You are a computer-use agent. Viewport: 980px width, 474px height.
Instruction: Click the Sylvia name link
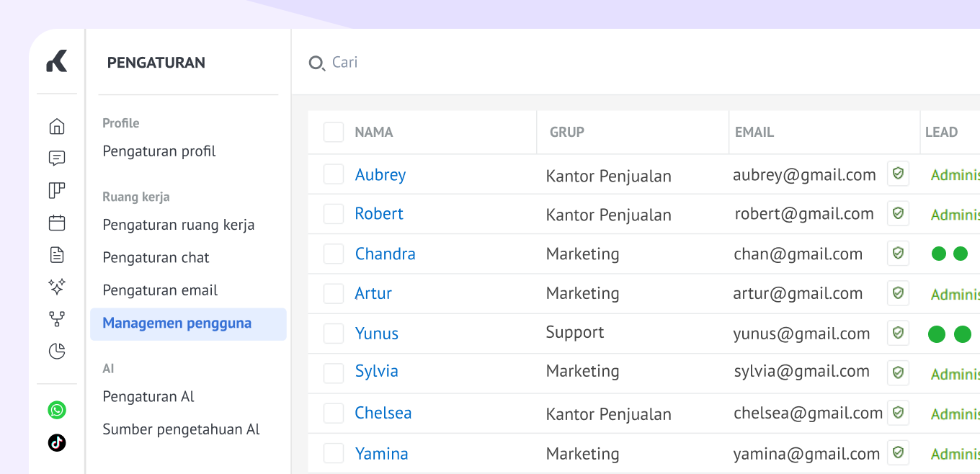click(376, 371)
